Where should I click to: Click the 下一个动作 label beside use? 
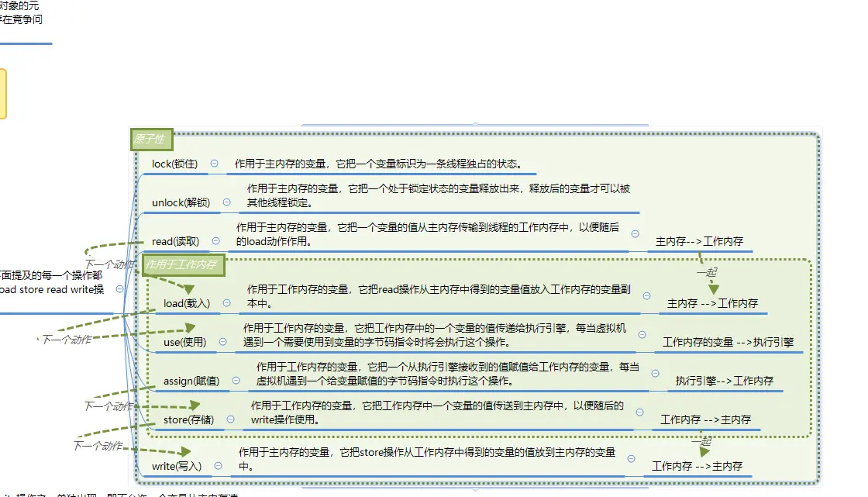point(67,340)
